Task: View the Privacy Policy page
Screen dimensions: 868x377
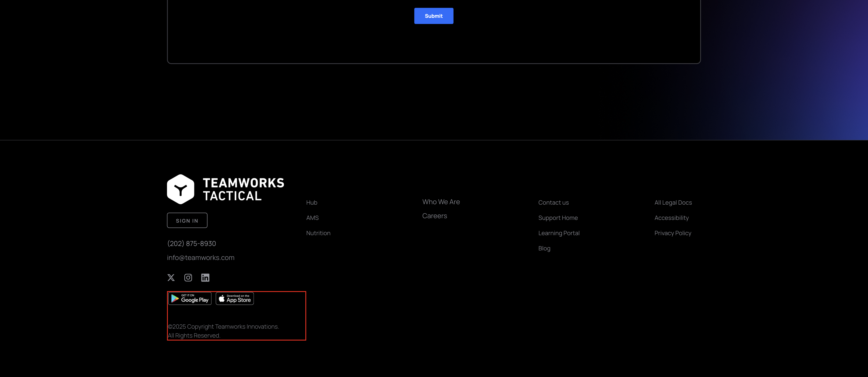Action: [x=673, y=233]
